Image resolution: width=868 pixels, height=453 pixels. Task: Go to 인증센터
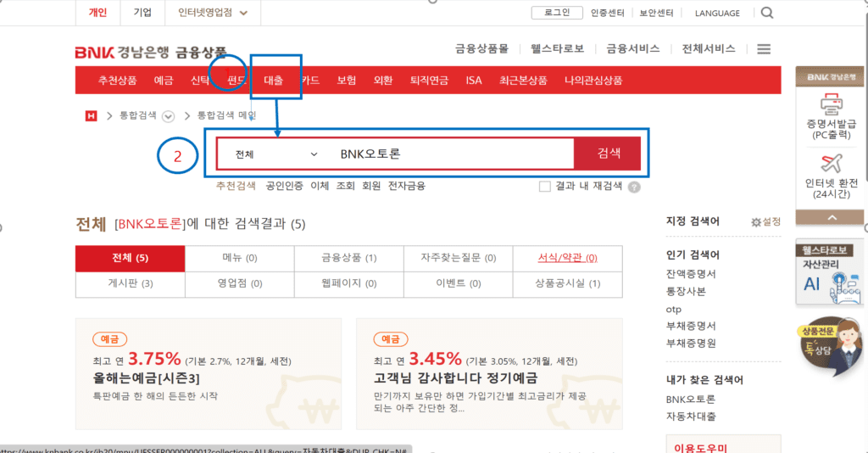point(607,13)
